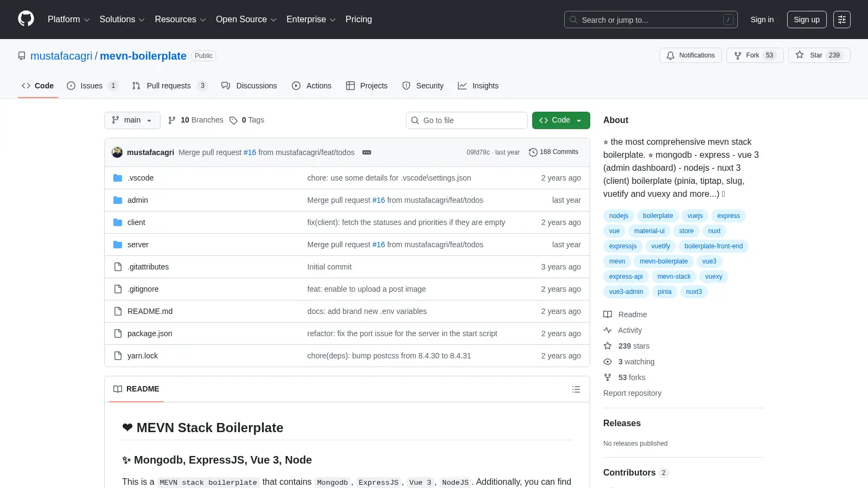This screenshot has height=488, width=868.
Task: Expand the Solutions menu
Action: pos(122,20)
